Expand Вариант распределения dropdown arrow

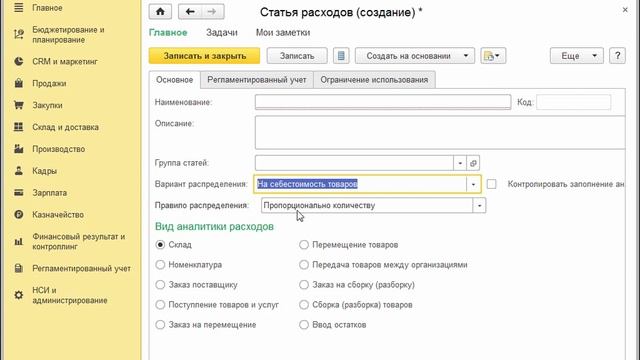[473, 184]
